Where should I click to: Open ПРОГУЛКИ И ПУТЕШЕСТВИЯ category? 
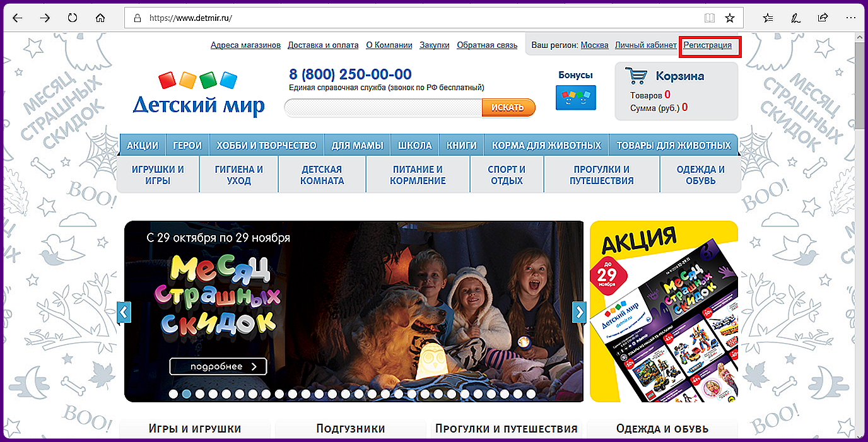pos(602,175)
